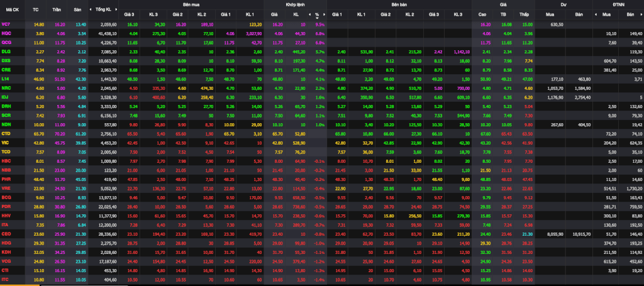The image size is (644, 286).
Task: Open stock symbol NDN
Action: 6,124
